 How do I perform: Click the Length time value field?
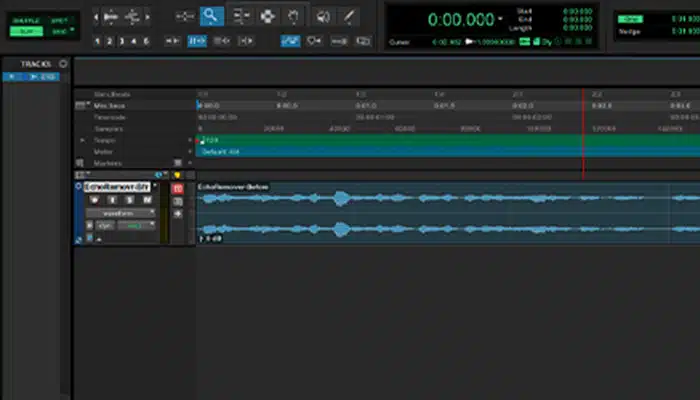coord(577,28)
